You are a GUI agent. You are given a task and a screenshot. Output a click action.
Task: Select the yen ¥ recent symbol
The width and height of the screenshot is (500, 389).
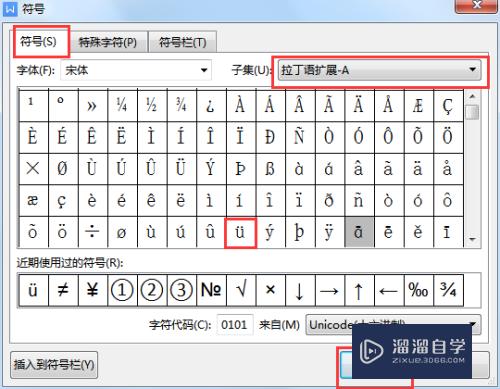tap(93, 290)
